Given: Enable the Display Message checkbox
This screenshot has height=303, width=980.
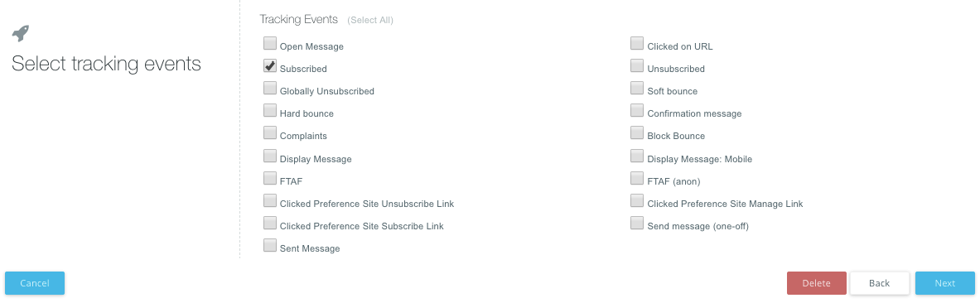Looking at the screenshot, I should [x=269, y=156].
